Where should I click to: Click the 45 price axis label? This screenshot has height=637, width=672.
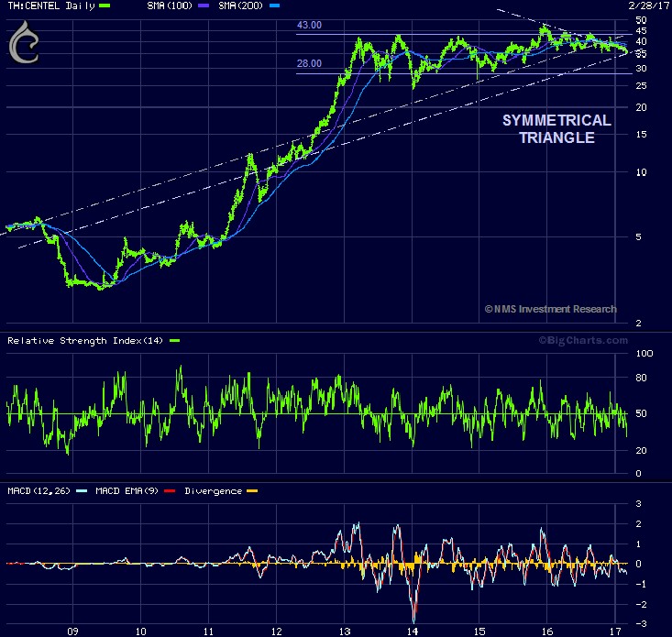(641, 31)
